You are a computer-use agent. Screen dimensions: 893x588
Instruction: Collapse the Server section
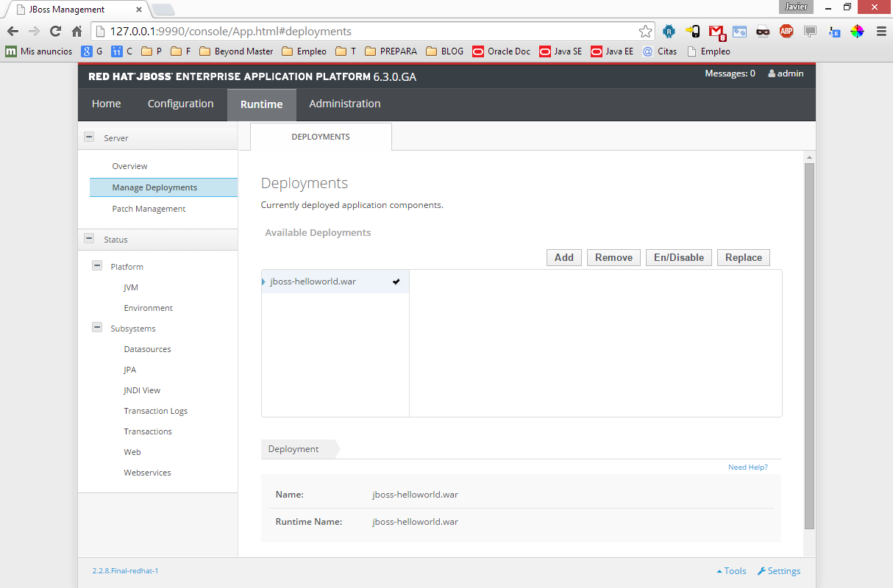[89, 137]
